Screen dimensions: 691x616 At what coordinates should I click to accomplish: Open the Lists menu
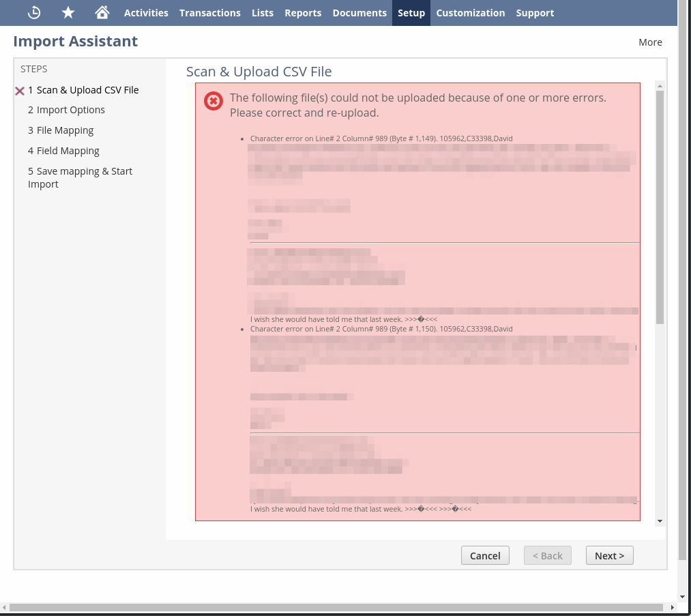click(x=263, y=12)
